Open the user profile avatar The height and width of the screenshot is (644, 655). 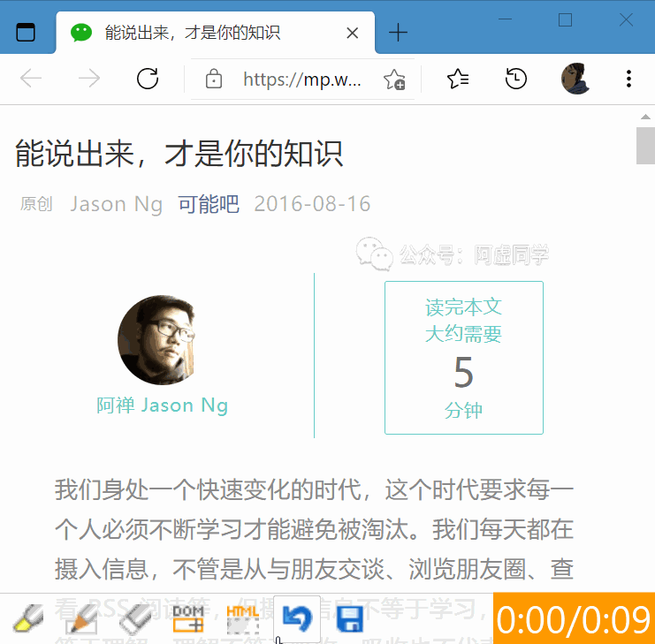click(575, 79)
